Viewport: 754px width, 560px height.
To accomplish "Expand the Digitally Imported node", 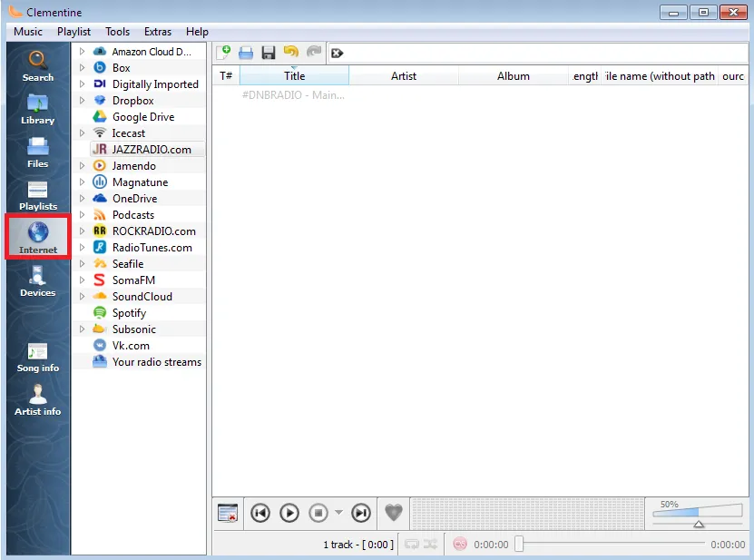I will [x=82, y=84].
